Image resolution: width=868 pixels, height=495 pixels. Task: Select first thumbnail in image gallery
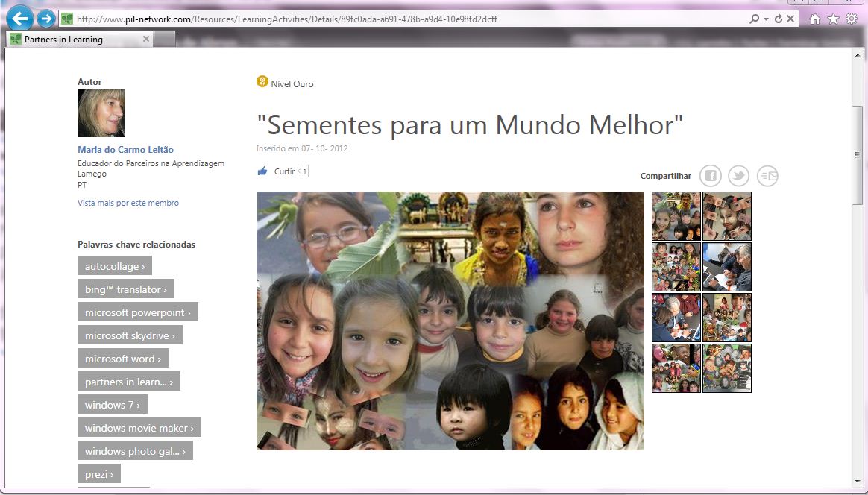pos(676,216)
